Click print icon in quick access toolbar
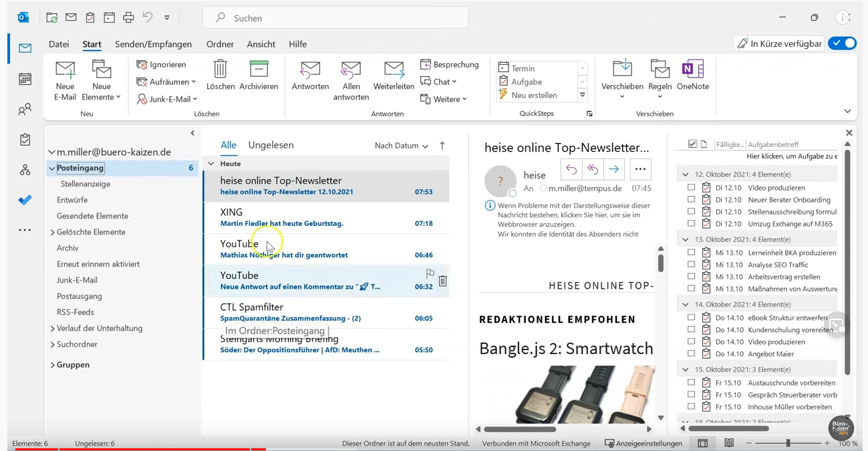The width and height of the screenshot is (868, 451). [128, 17]
